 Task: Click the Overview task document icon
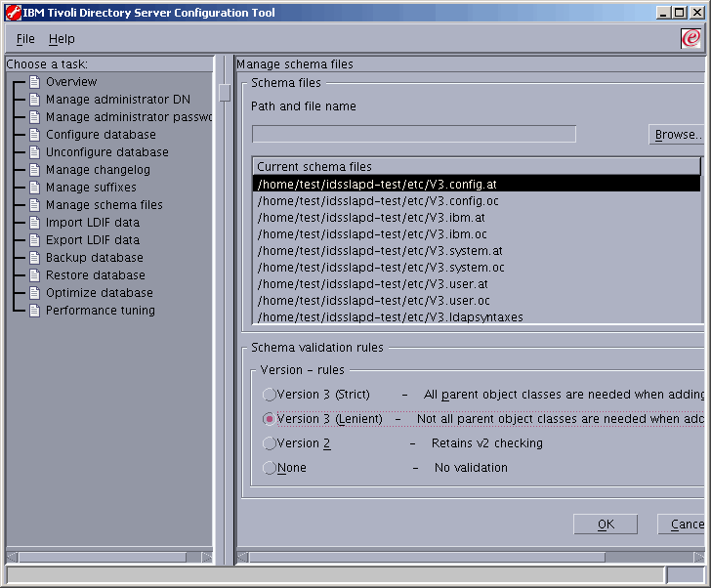coord(34,82)
